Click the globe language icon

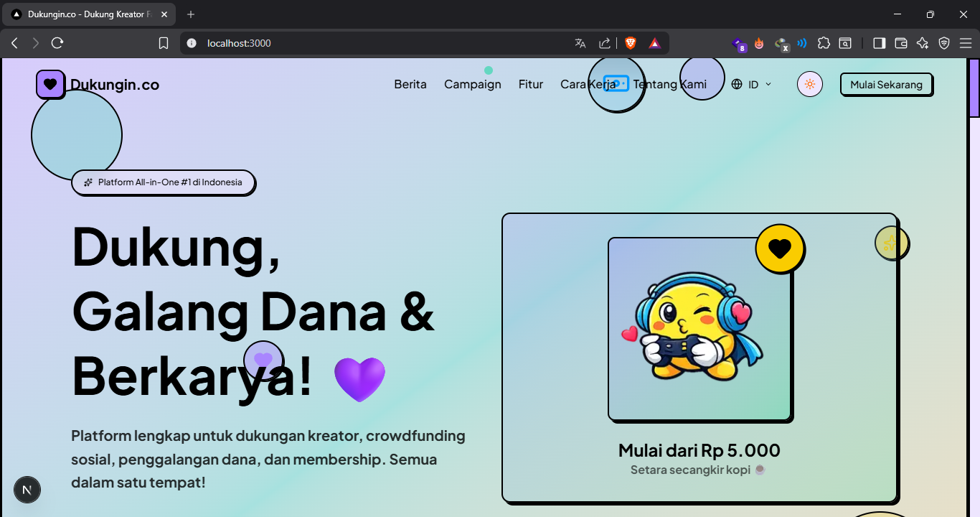737,84
